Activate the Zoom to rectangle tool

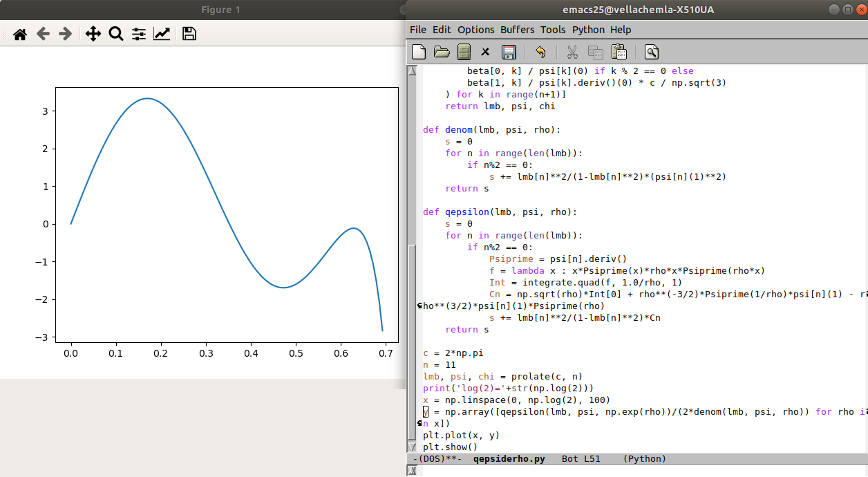pos(115,34)
